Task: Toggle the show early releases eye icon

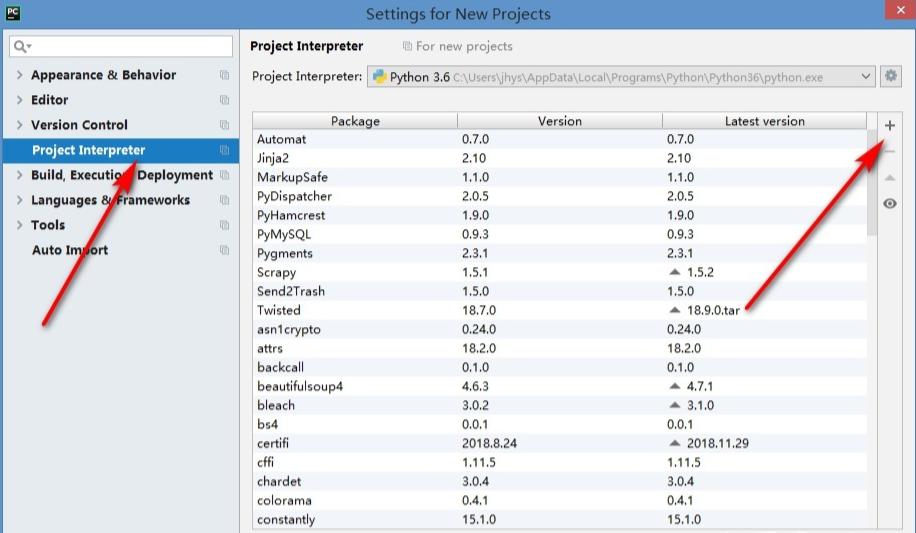Action: (x=890, y=204)
